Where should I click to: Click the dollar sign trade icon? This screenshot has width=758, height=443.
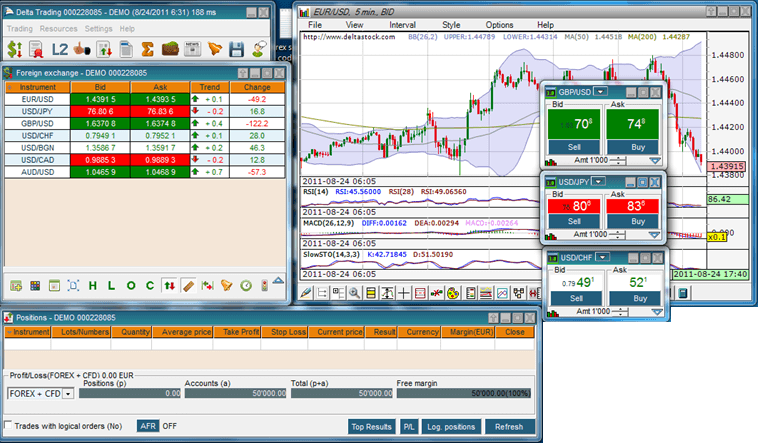coord(15,49)
